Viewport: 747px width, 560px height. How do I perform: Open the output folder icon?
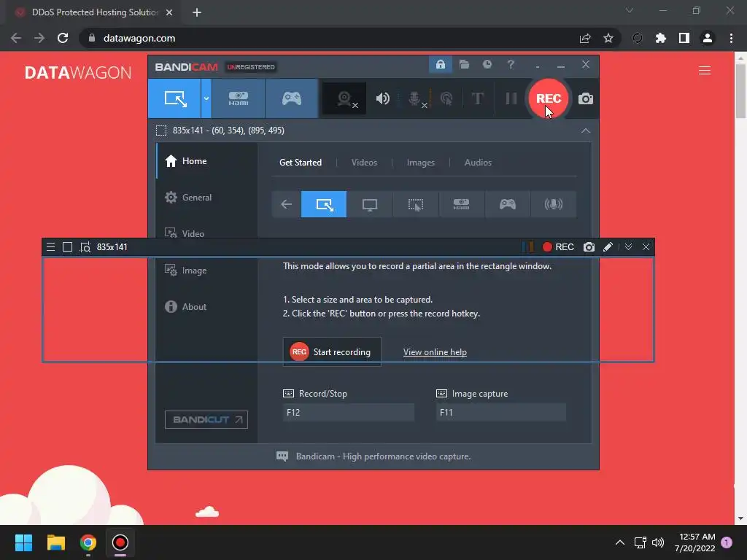(x=464, y=64)
